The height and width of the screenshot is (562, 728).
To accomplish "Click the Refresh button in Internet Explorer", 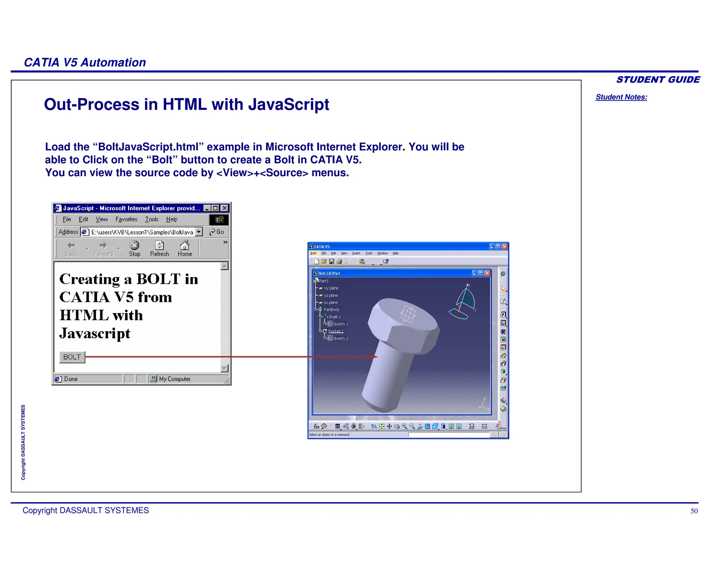I will pyautogui.click(x=160, y=249).
